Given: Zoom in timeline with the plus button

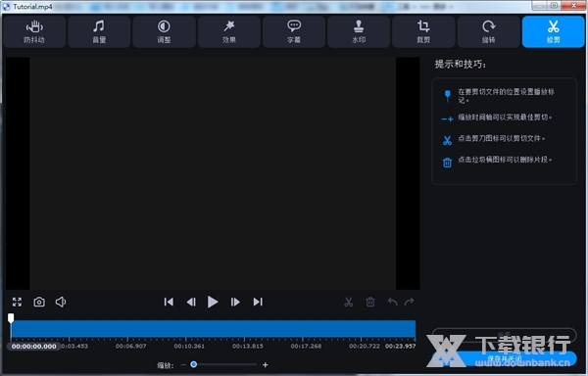Looking at the screenshot, I should tap(266, 365).
